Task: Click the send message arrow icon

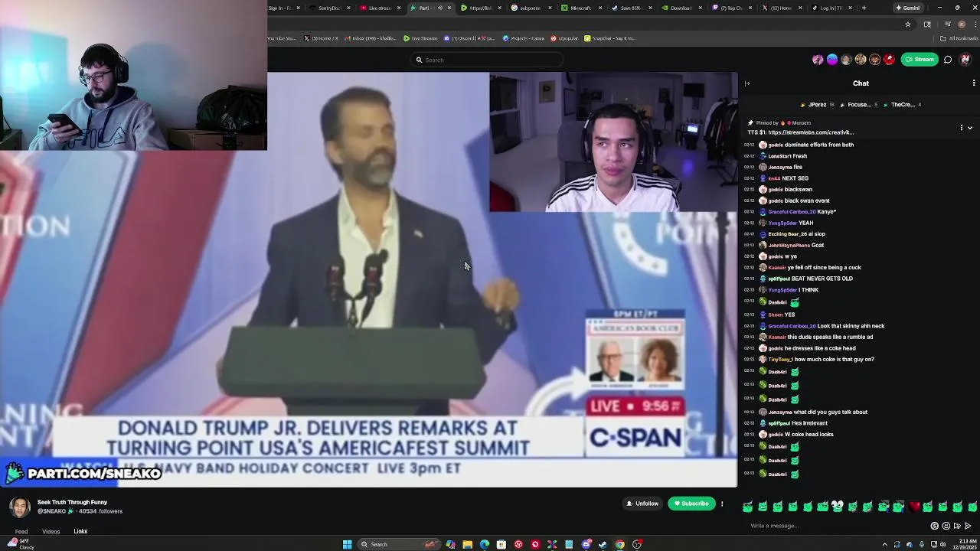Action: tap(969, 526)
